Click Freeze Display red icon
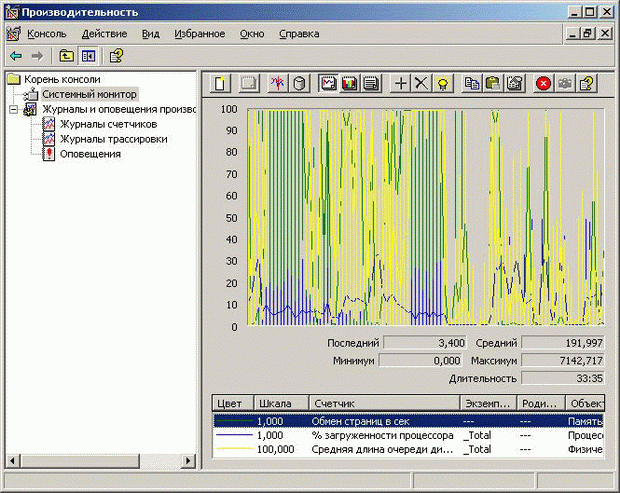 (x=544, y=83)
